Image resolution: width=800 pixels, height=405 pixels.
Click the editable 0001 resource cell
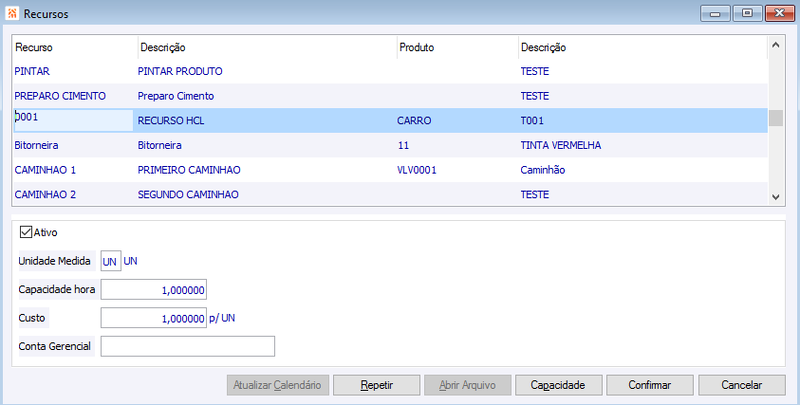(x=73, y=120)
